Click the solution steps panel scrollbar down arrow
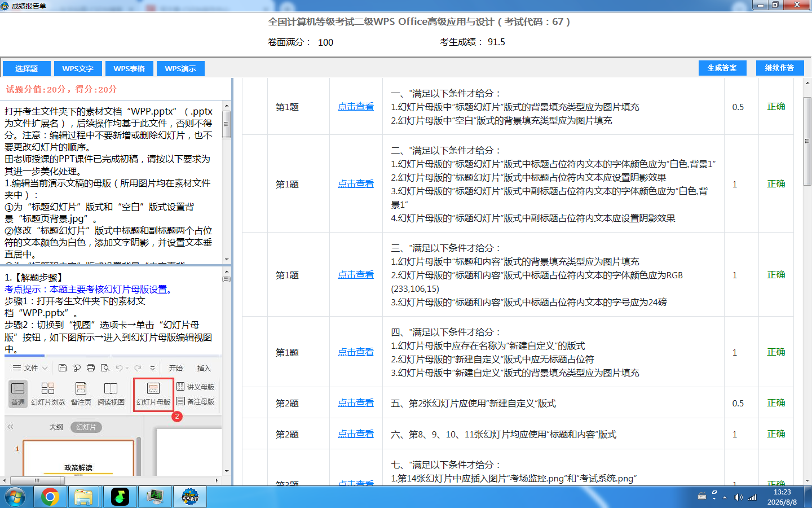Viewport: 812px width, 508px height. 227,471
